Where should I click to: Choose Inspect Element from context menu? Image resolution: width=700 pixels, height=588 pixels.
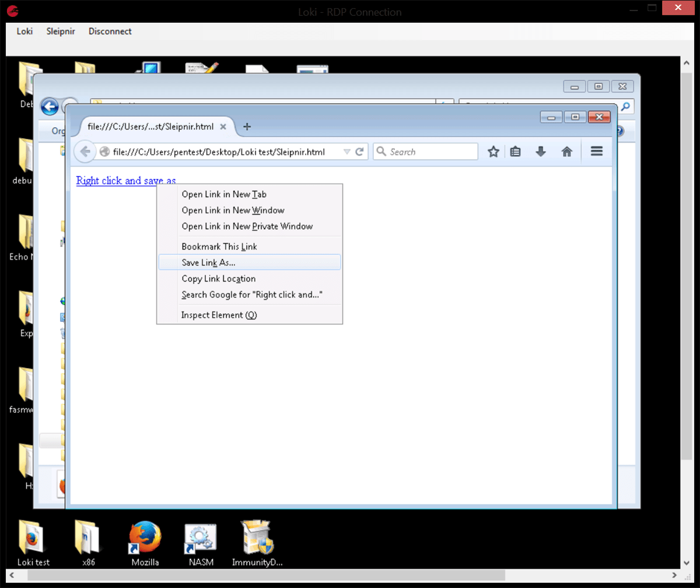[219, 315]
